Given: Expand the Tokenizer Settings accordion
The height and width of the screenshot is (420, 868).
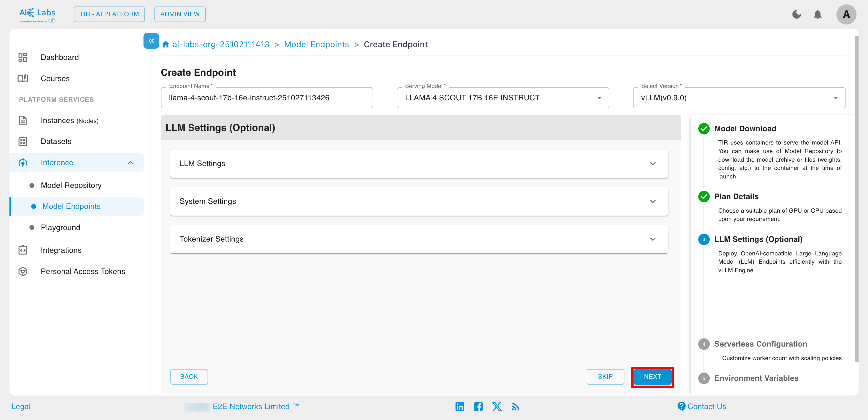Looking at the screenshot, I should [419, 239].
